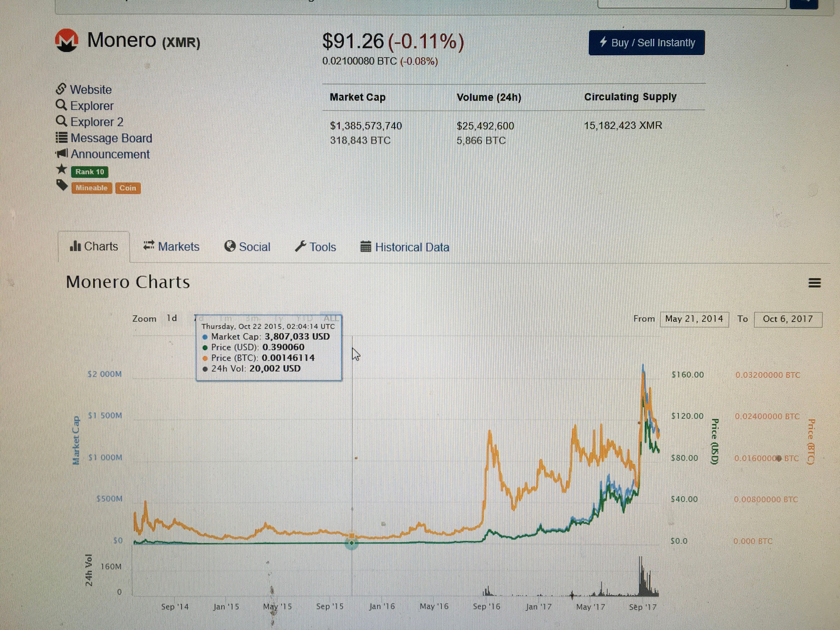Switch to the Social tab
The height and width of the screenshot is (630, 840).
click(x=247, y=247)
